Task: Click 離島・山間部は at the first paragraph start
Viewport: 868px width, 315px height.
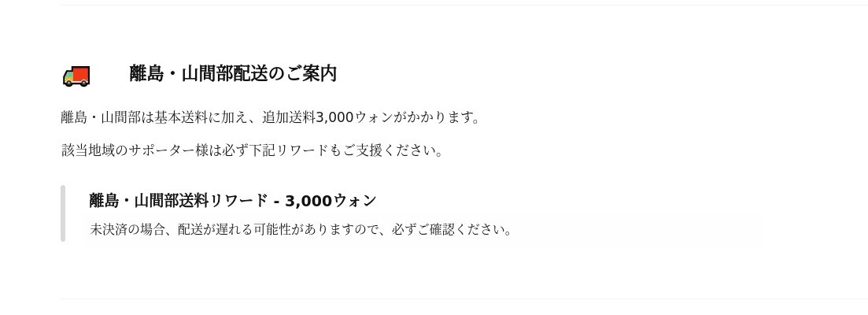Action: pos(107,117)
